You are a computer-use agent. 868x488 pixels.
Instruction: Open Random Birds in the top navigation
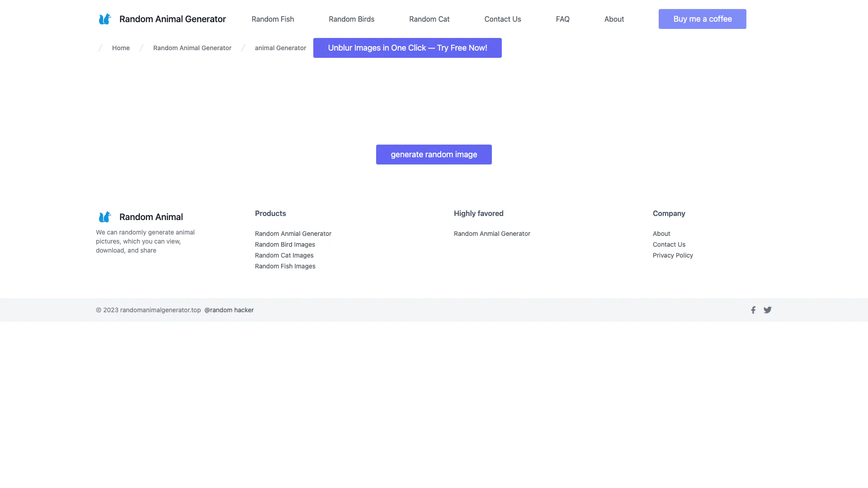click(351, 19)
